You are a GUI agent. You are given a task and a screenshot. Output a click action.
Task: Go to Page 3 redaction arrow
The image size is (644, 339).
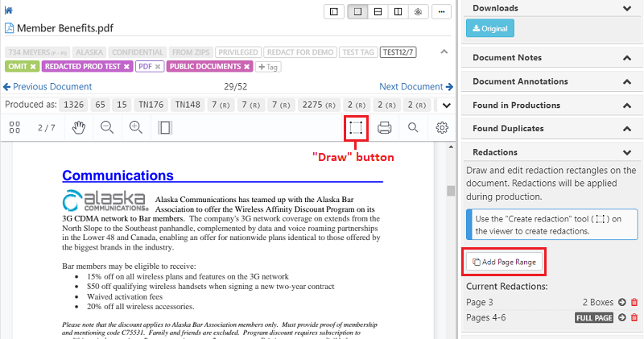[622, 302]
